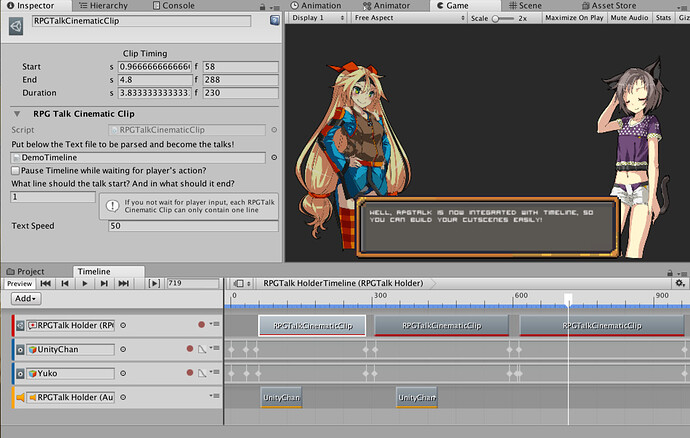Open the Timeline settings gear
Viewport: 690px width, 438px height.
pos(679,283)
